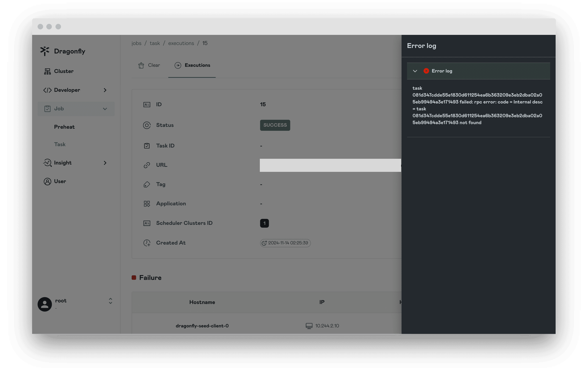Click the monitor icon beside 10.244.2.10

coord(309,326)
